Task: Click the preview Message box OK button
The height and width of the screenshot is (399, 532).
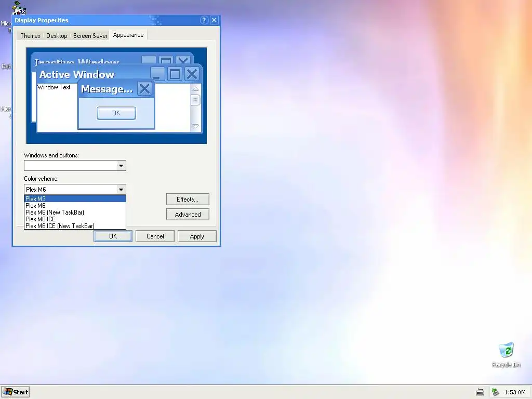Action: (116, 113)
